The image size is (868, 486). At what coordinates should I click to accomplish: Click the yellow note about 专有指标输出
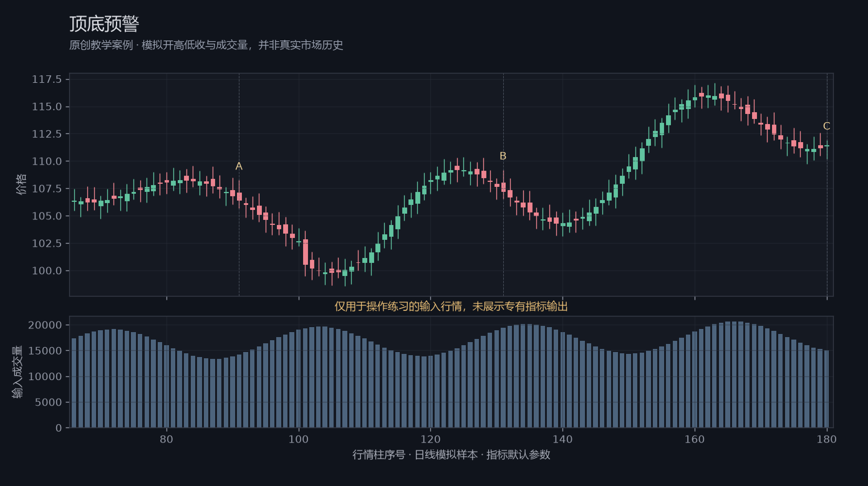pyautogui.click(x=451, y=307)
